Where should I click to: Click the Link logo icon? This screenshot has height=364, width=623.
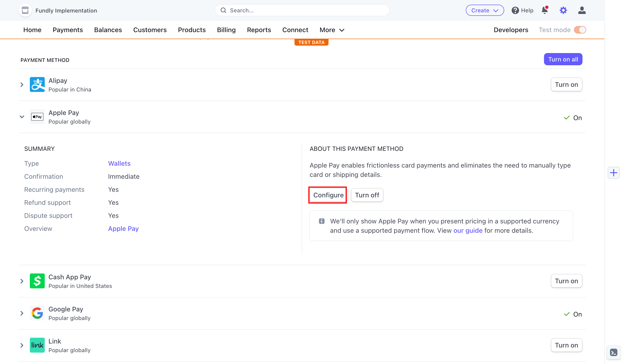37,345
